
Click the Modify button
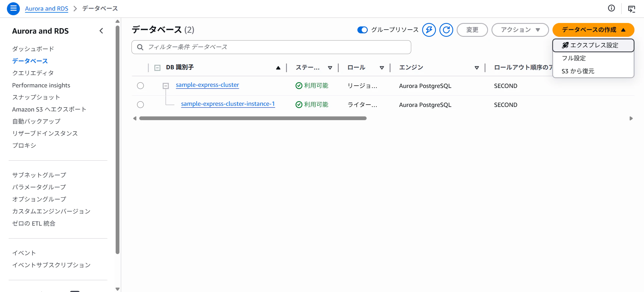pos(472,30)
